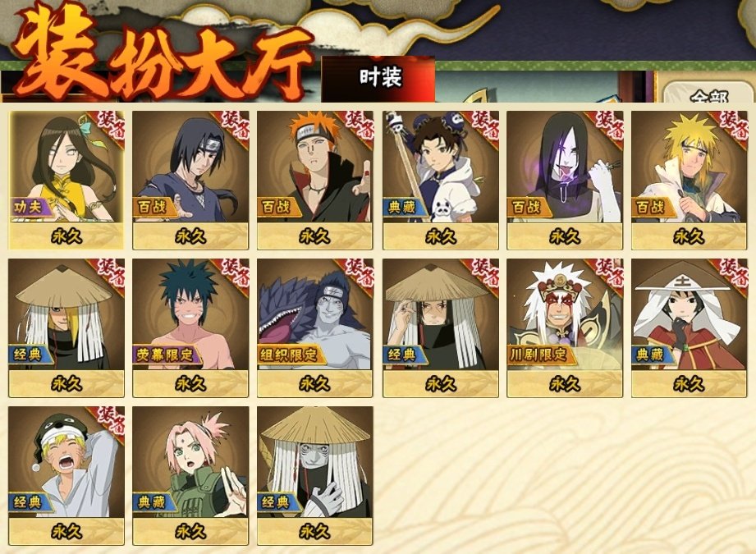Pick the 典藏 Sakura flak jacket costume

(190, 475)
